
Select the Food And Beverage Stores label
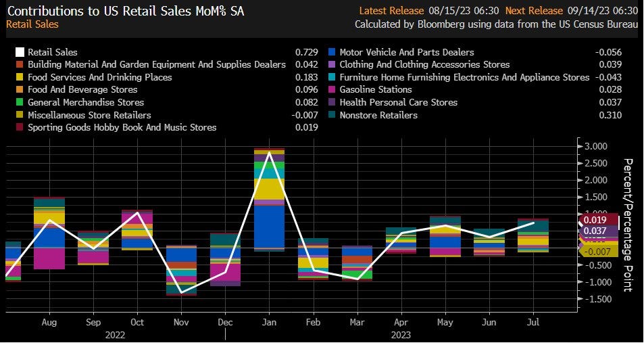82,90
